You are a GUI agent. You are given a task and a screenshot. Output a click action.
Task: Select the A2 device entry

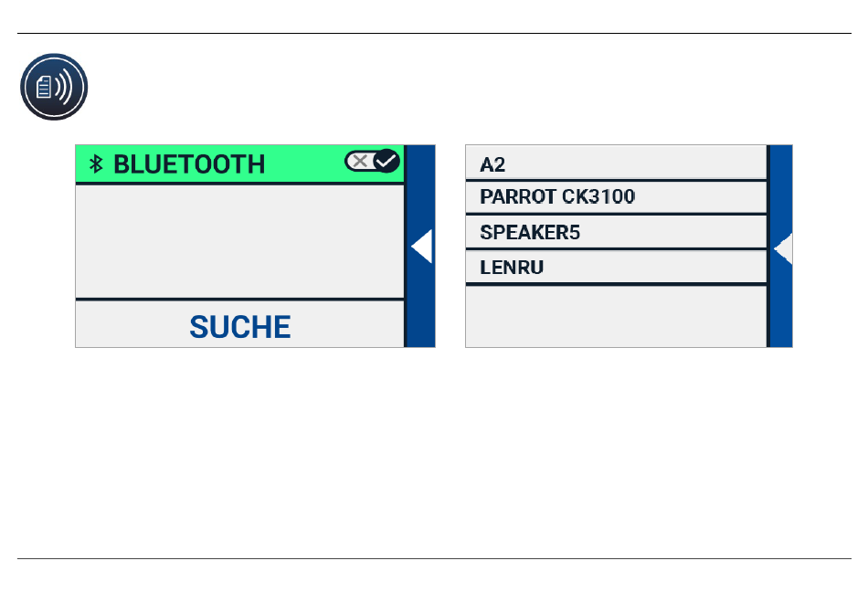point(616,164)
